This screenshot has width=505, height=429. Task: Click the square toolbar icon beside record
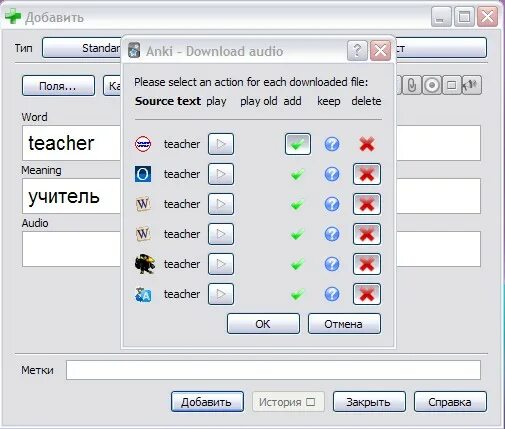pyautogui.click(x=452, y=85)
